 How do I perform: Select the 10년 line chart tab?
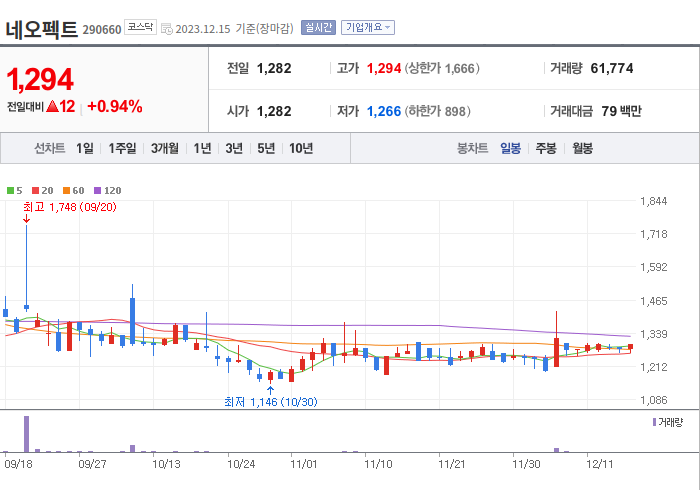301,148
